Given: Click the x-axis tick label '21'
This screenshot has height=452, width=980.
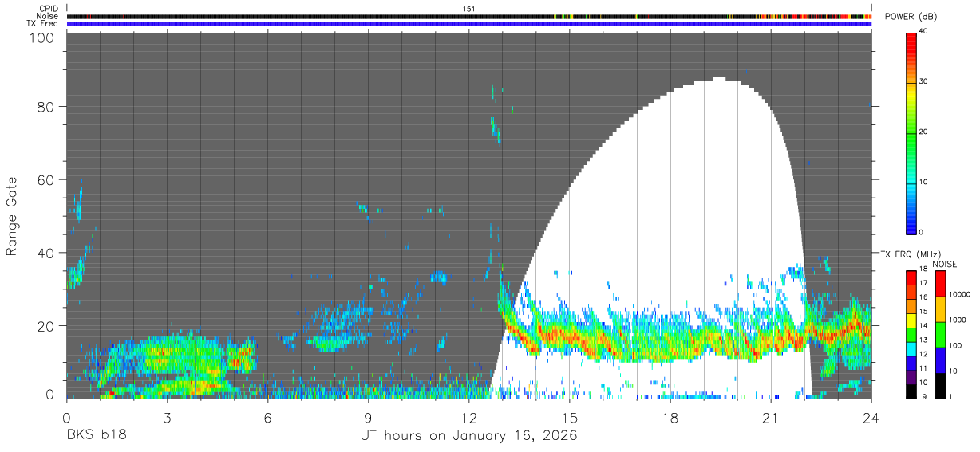Looking at the screenshot, I should 770,418.
